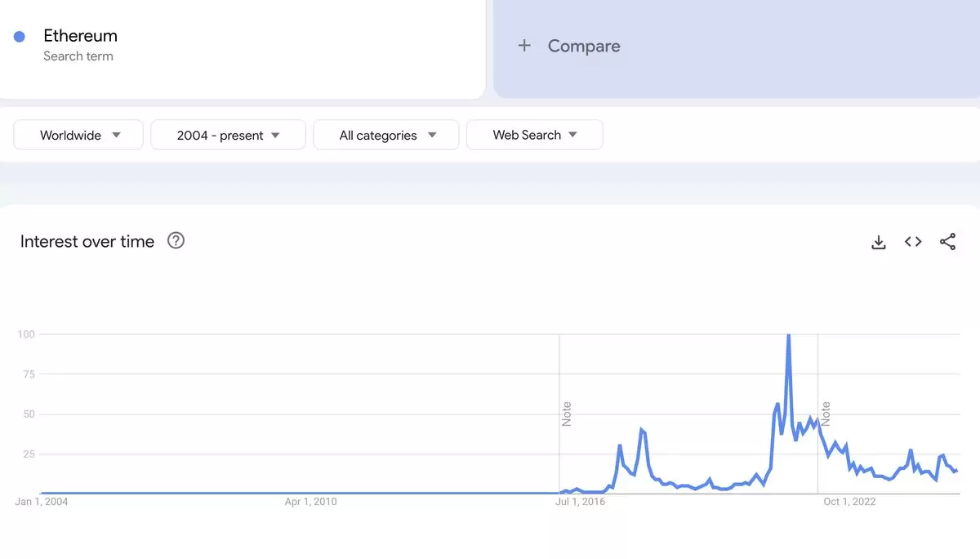Open help for Interest over time
The image size is (980, 559).
pos(176,240)
